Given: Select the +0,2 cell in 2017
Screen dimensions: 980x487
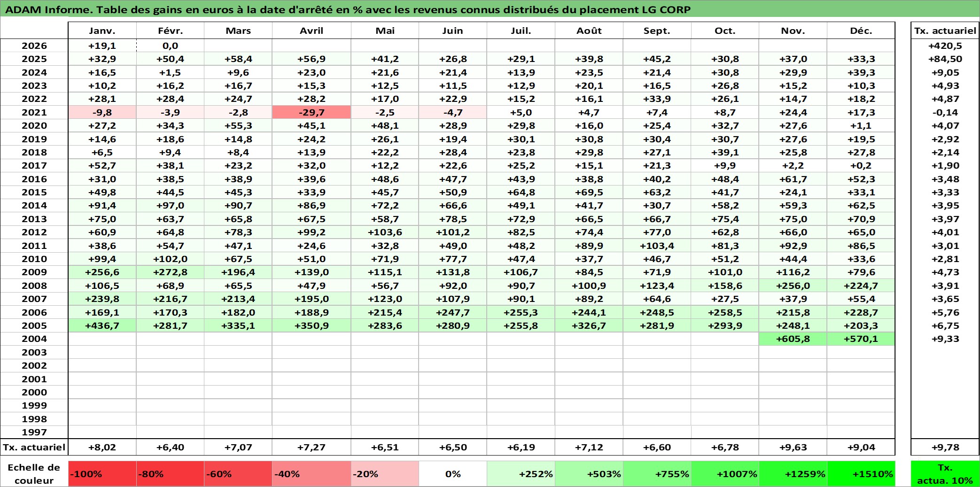Looking at the screenshot, I should [861, 165].
